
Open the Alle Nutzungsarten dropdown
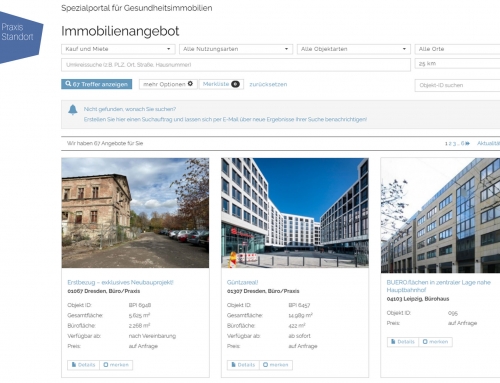[236, 49]
